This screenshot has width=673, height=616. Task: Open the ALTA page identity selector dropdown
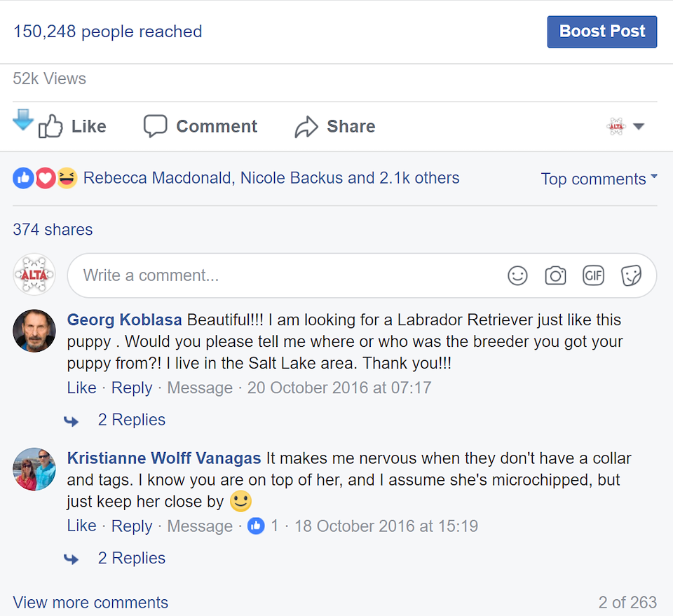[625, 127]
